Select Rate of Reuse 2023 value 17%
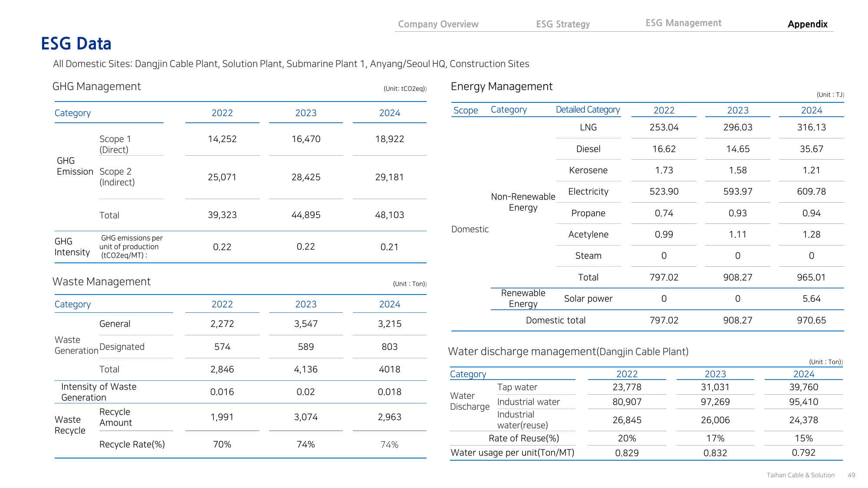The width and height of the screenshot is (868, 488). pos(715,438)
